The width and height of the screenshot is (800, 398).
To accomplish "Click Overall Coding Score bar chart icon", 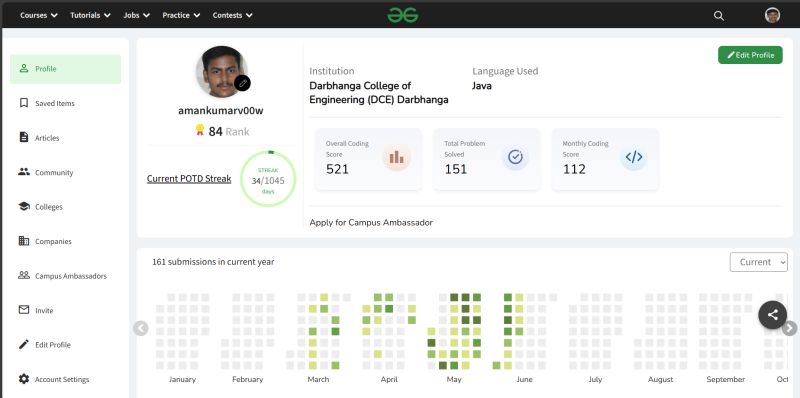I will point(396,157).
